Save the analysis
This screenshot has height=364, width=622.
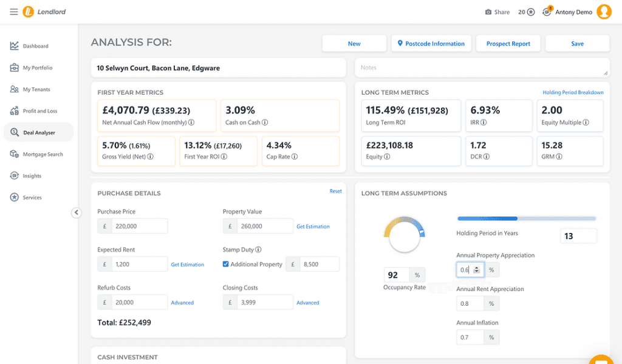577,44
